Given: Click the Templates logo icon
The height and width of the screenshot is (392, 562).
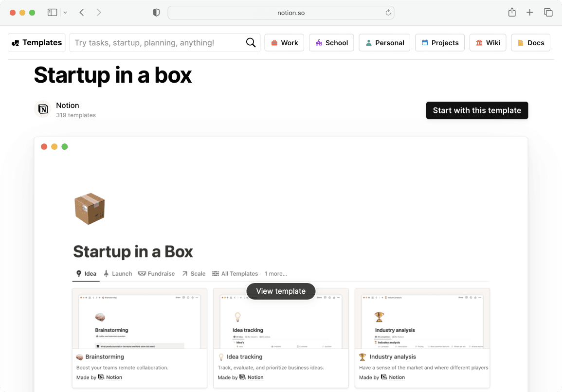Looking at the screenshot, I should [x=17, y=42].
